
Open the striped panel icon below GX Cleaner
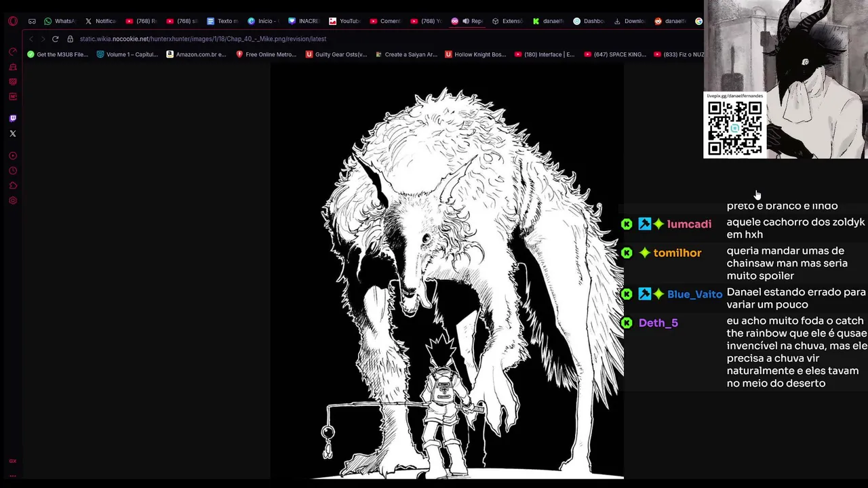click(13, 82)
